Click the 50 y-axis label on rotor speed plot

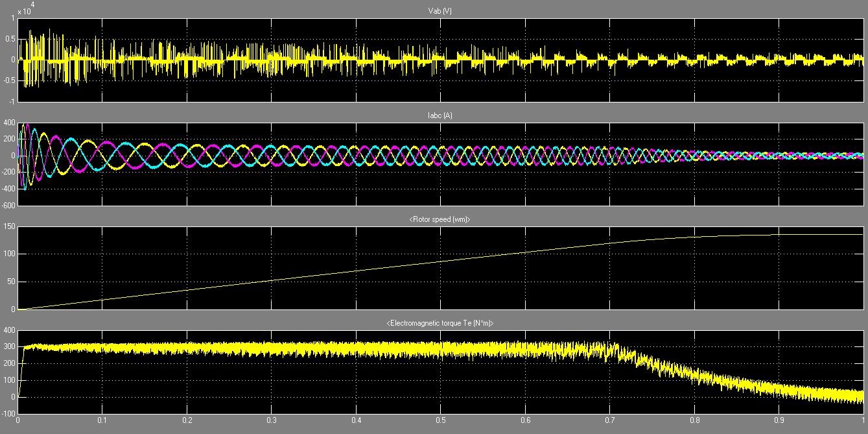[11, 282]
